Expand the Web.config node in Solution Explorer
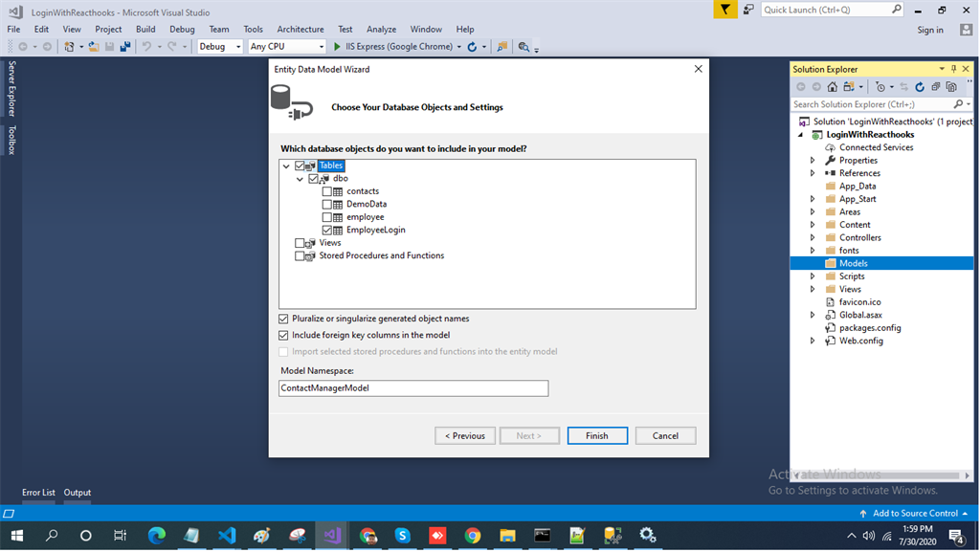Viewport: 980px width, 552px height. pyautogui.click(x=813, y=341)
